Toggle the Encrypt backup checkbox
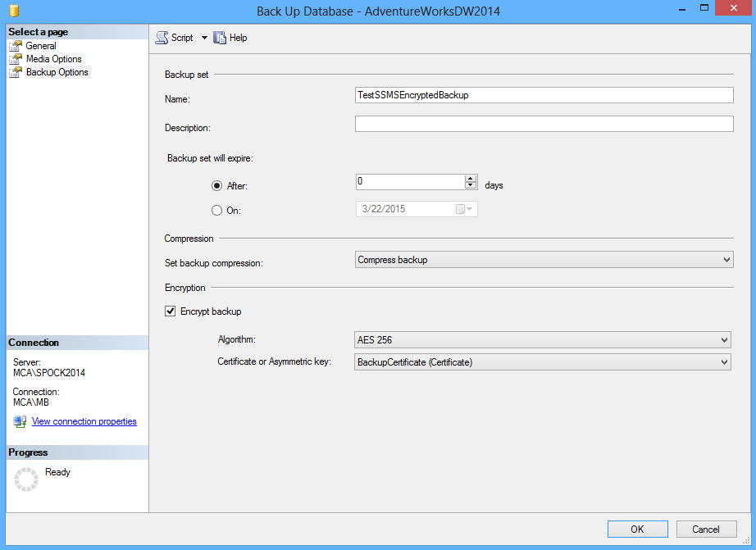Screen dimensions: 756x550 pyautogui.click(x=171, y=311)
